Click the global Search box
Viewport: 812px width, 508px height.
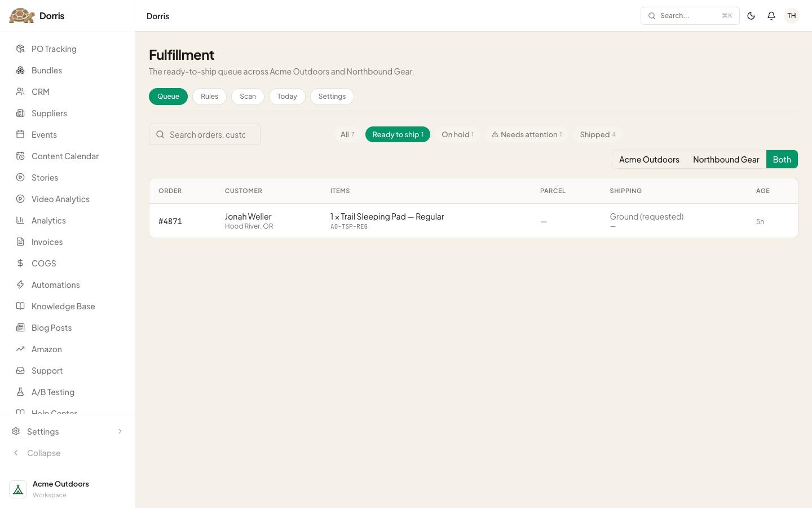690,16
